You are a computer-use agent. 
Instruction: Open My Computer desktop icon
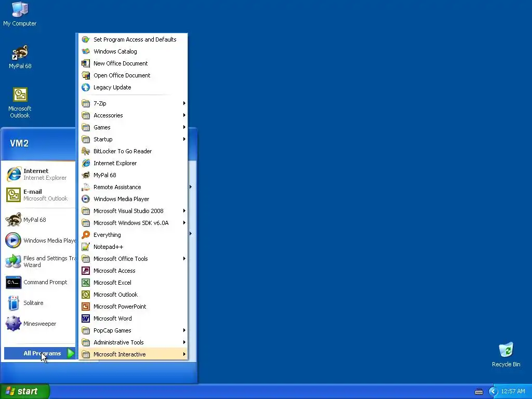point(20,14)
